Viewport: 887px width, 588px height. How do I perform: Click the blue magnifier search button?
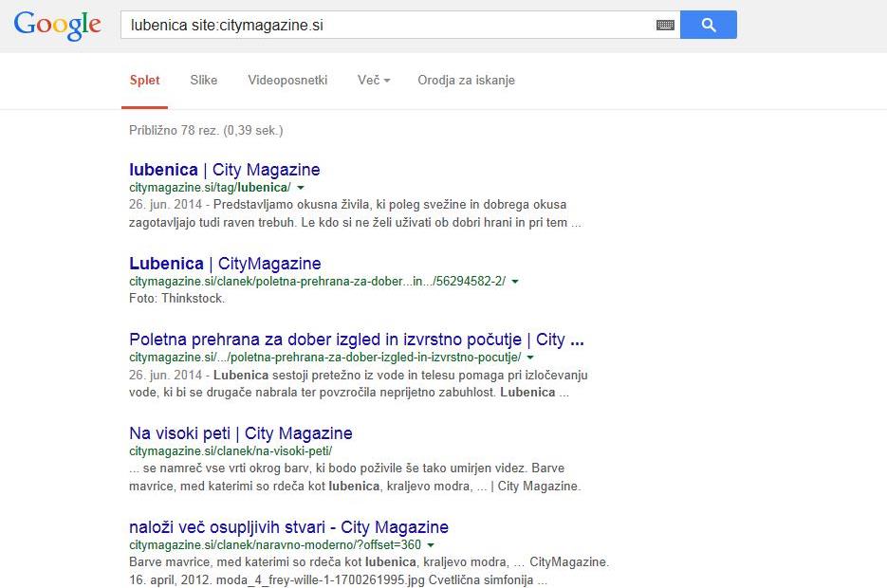click(709, 25)
